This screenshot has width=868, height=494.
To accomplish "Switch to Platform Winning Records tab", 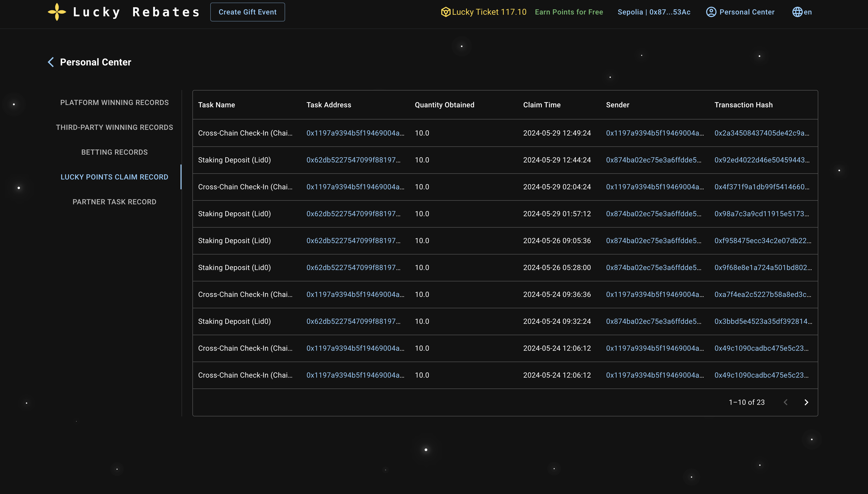I will coord(114,102).
